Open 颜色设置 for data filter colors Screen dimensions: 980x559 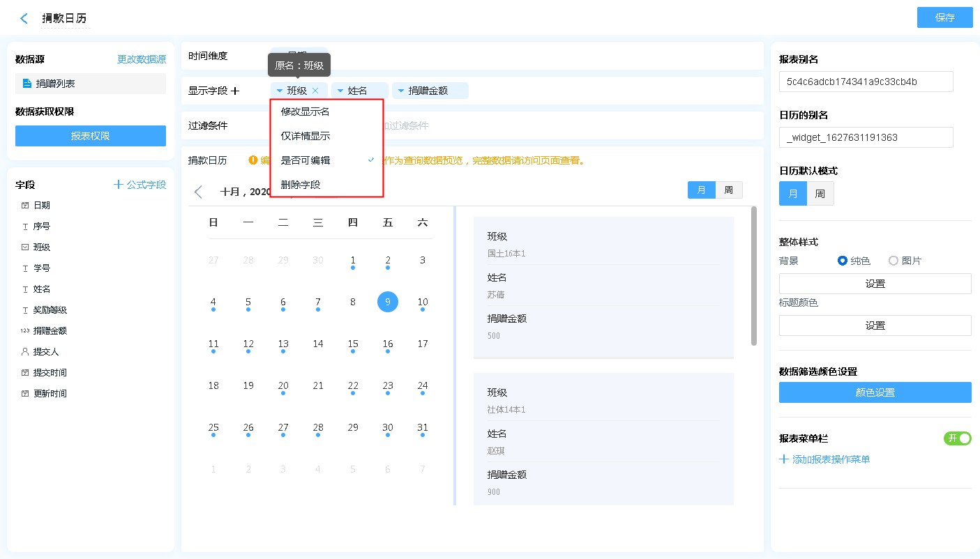coord(875,392)
